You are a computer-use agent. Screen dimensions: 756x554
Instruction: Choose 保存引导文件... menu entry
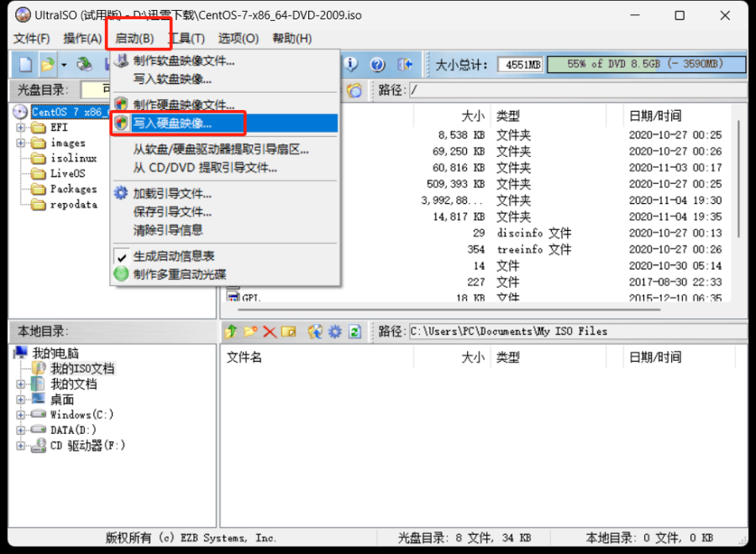pyautogui.click(x=225, y=212)
